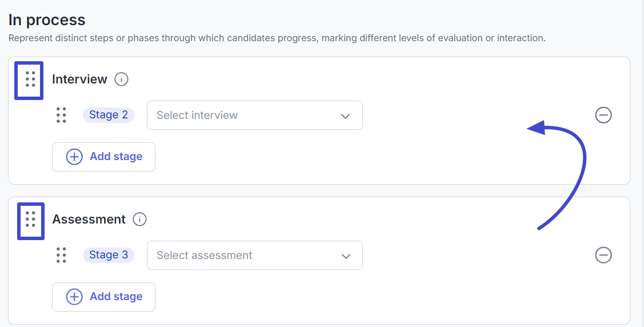
Task: Click the info icon beside Interview
Action: tap(121, 79)
